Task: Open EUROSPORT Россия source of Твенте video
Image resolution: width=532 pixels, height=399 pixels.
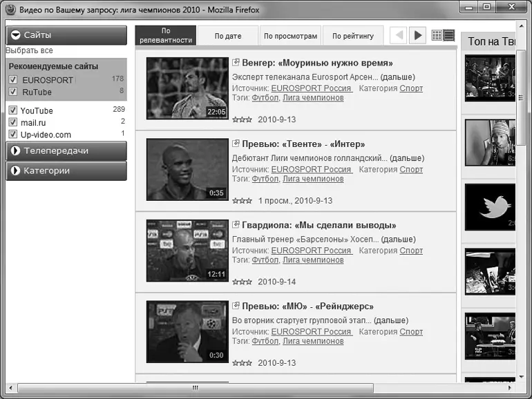Action: tap(312, 169)
